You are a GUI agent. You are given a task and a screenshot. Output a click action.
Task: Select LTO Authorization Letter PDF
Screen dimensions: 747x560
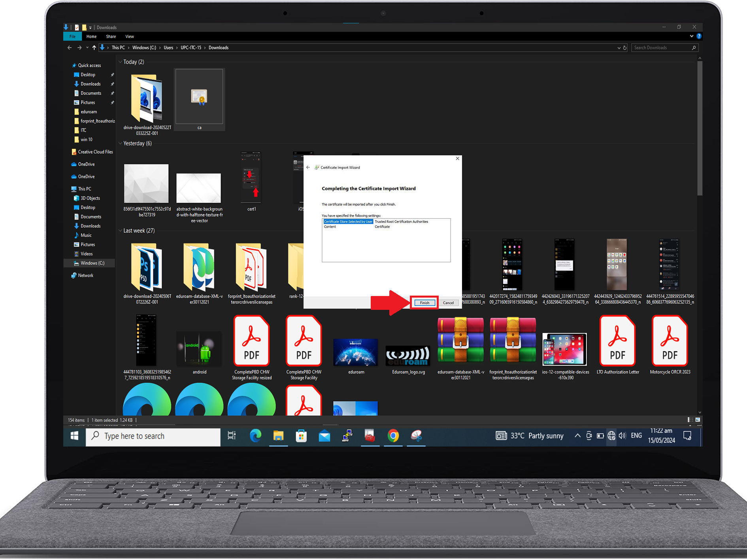point(618,345)
